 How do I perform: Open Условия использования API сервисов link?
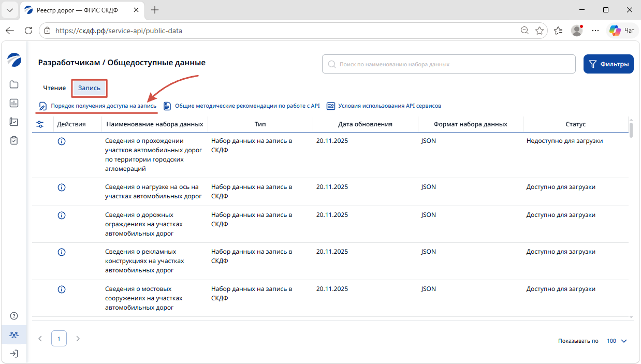coord(384,106)
